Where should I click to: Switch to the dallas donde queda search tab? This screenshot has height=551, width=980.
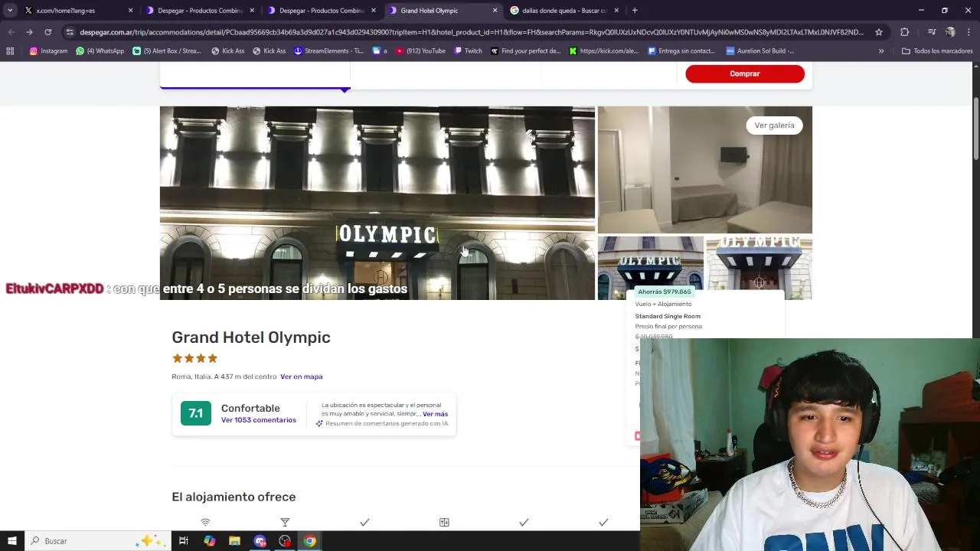563,11
